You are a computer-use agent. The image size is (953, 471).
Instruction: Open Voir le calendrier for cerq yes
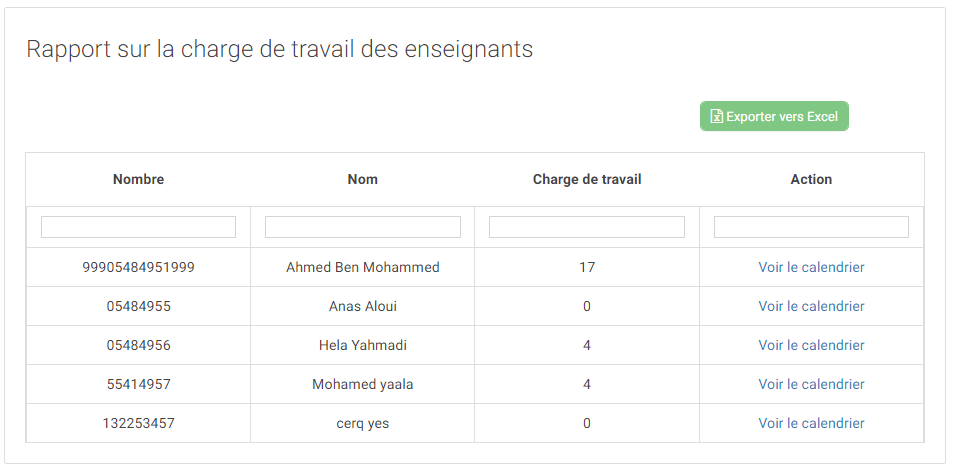coord(811,423)
